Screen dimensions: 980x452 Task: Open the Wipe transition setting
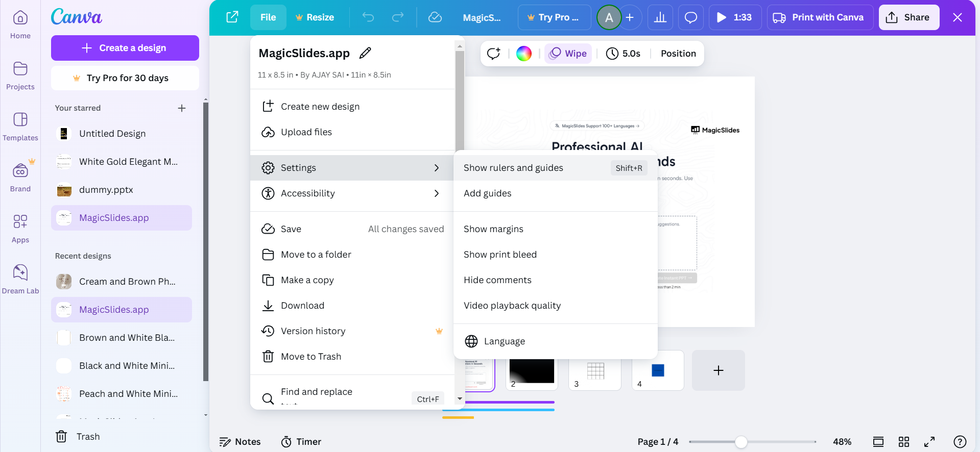point(568,54)
